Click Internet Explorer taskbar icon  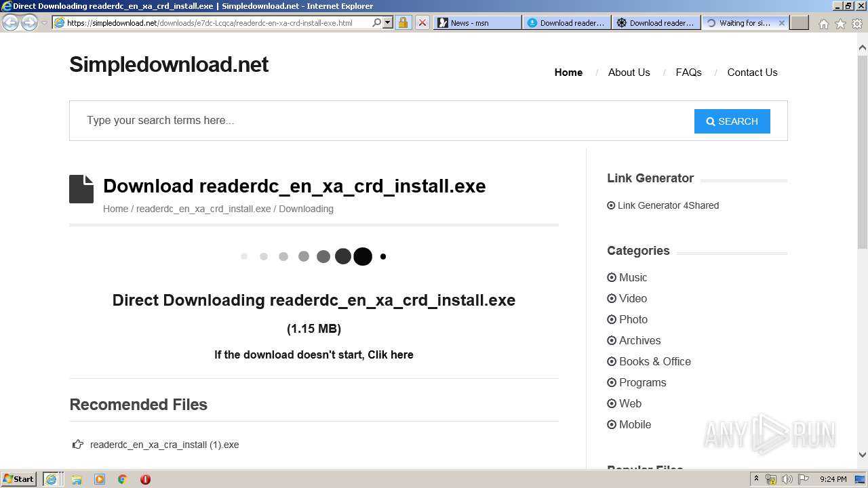click(52, 479)
